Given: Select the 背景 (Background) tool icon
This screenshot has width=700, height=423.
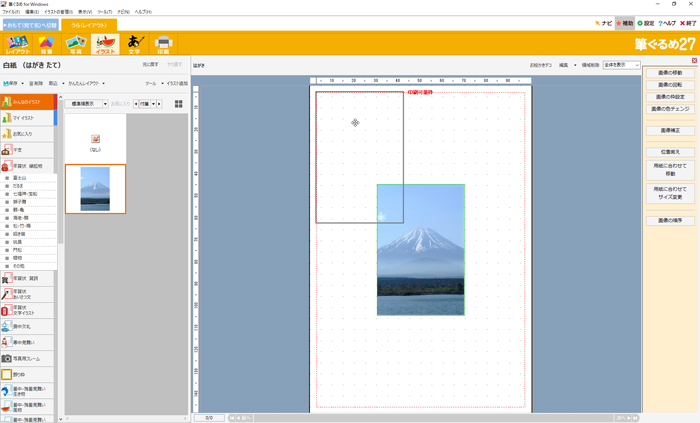Looking at the screenshot, I should coord(46,43).
